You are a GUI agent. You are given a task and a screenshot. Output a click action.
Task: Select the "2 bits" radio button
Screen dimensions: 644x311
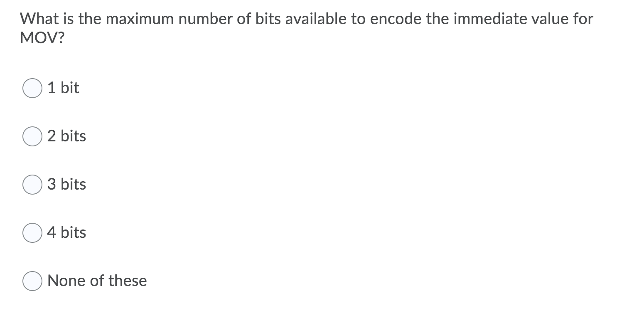(x=32, y=136)
